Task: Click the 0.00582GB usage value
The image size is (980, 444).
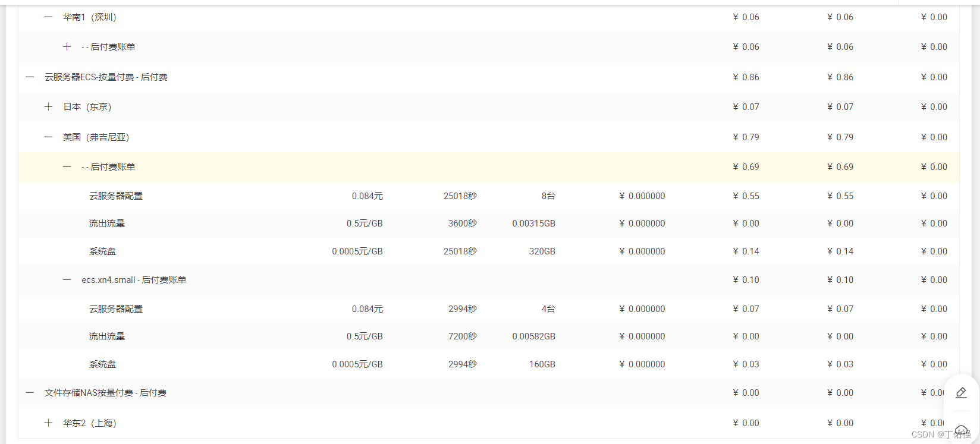Action: pyautogui.click(x=533, y=336)
